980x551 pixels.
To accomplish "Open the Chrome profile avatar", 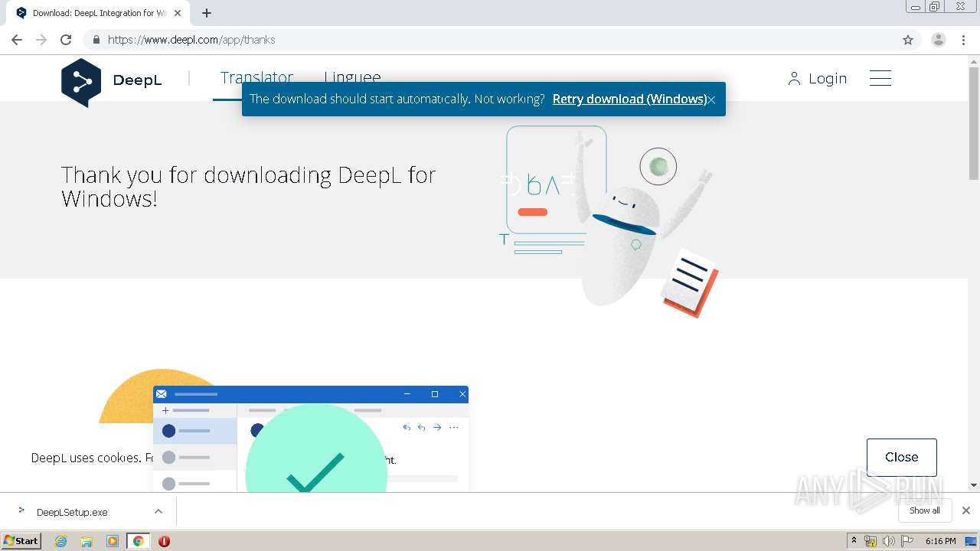I will coord(938,40).
